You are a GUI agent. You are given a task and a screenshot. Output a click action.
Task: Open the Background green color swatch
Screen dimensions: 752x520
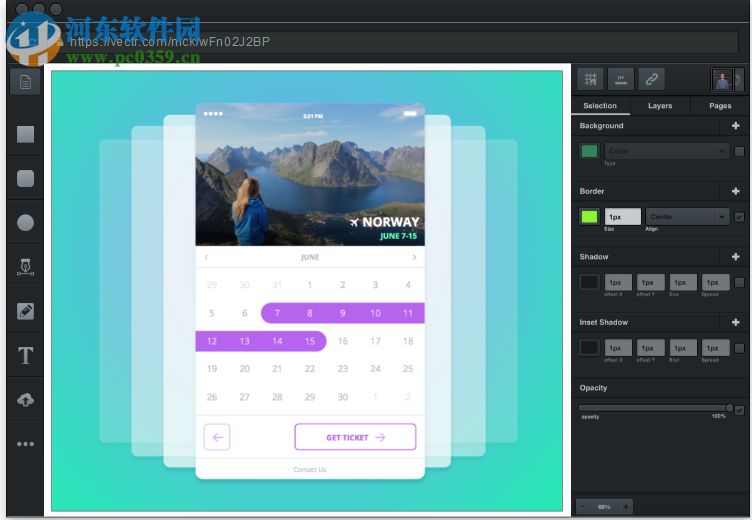click(589, 151)
